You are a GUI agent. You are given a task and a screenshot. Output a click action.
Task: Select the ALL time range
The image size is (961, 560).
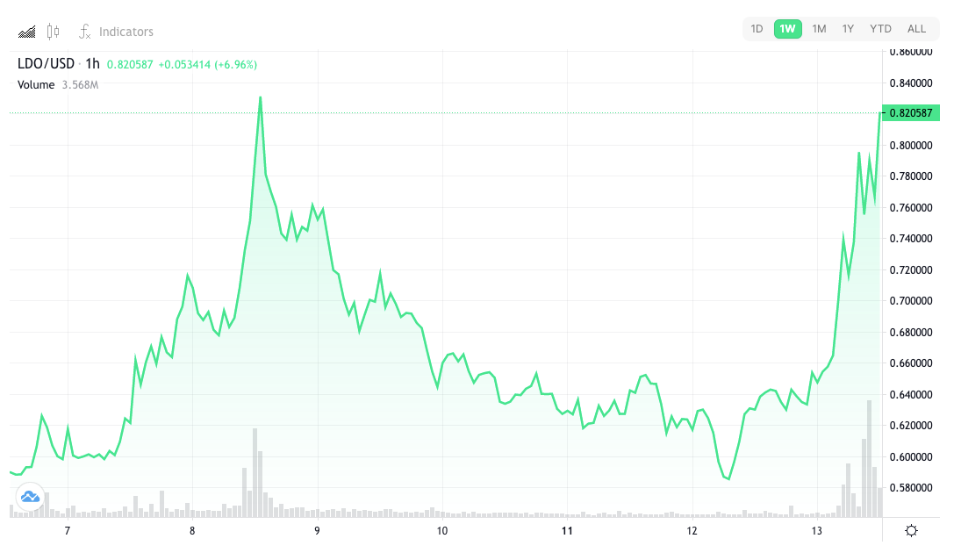916,29
